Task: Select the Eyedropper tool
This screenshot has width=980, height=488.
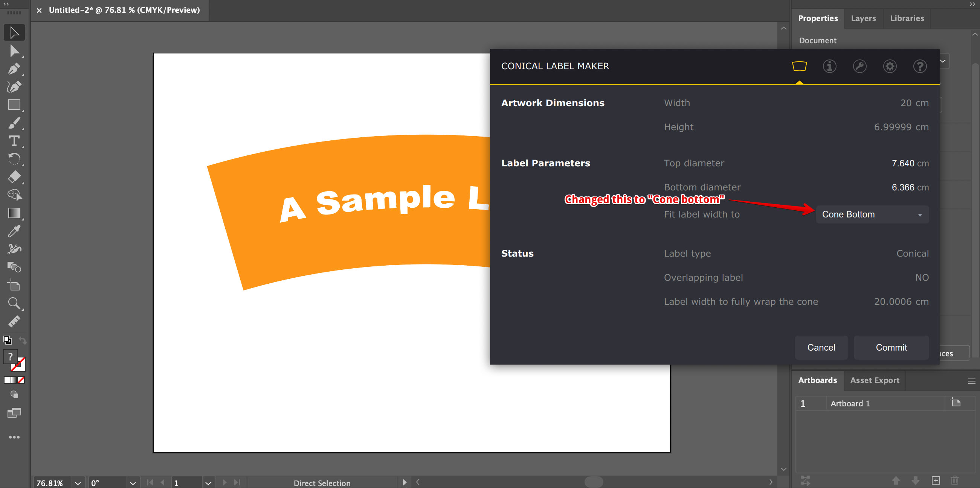Action: coord(14,231)
